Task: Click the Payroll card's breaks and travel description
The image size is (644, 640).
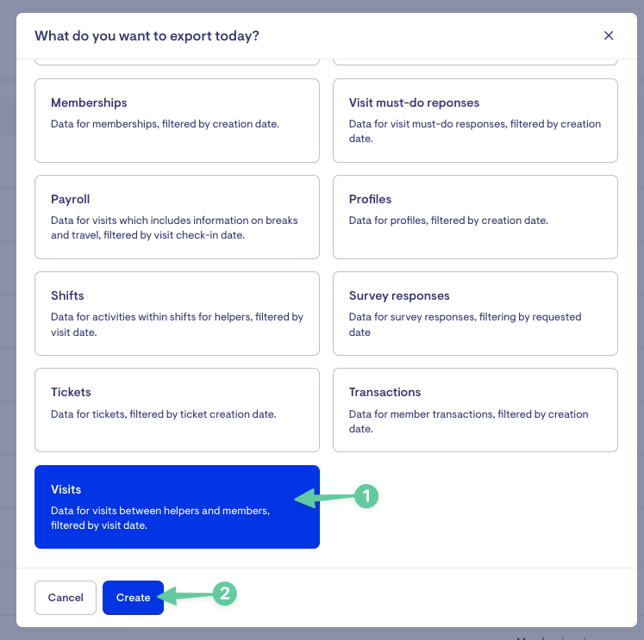Action: [x=174, y=228]
